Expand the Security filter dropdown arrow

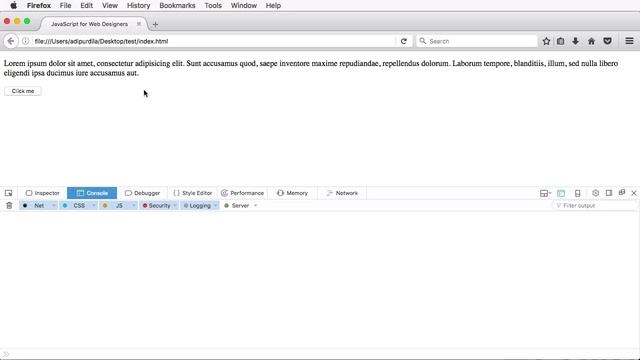175,206
